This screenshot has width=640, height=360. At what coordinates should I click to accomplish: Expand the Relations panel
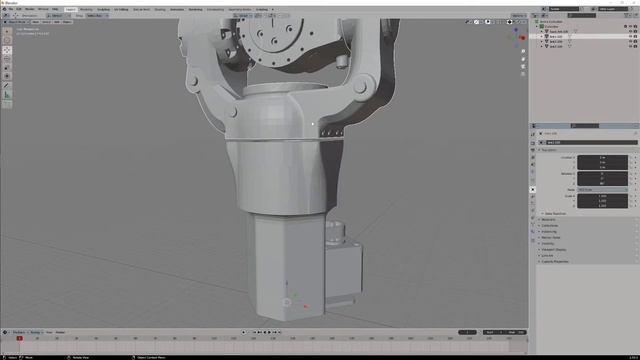pos(548,220)
